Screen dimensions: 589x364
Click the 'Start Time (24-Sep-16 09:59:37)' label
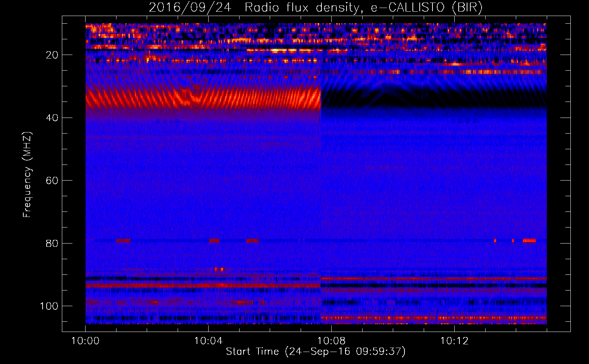316,352
